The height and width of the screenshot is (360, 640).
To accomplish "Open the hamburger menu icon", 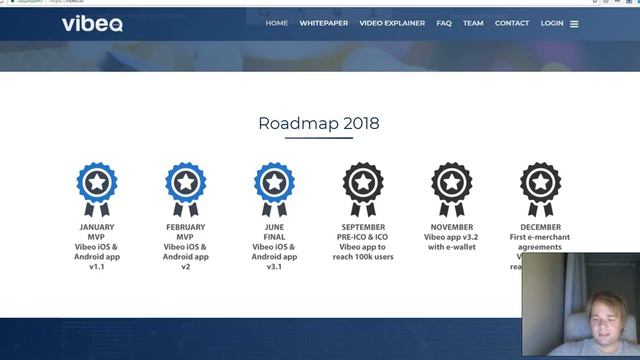I will click(574, 24).
